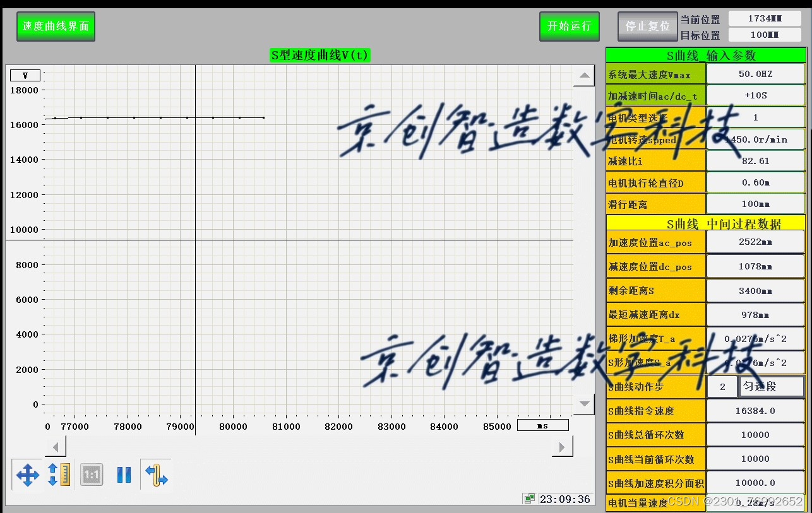Open the 速度曲线界面 screen
The width and height of the screenshot is (812, 513).
click(x=56, y=27)
